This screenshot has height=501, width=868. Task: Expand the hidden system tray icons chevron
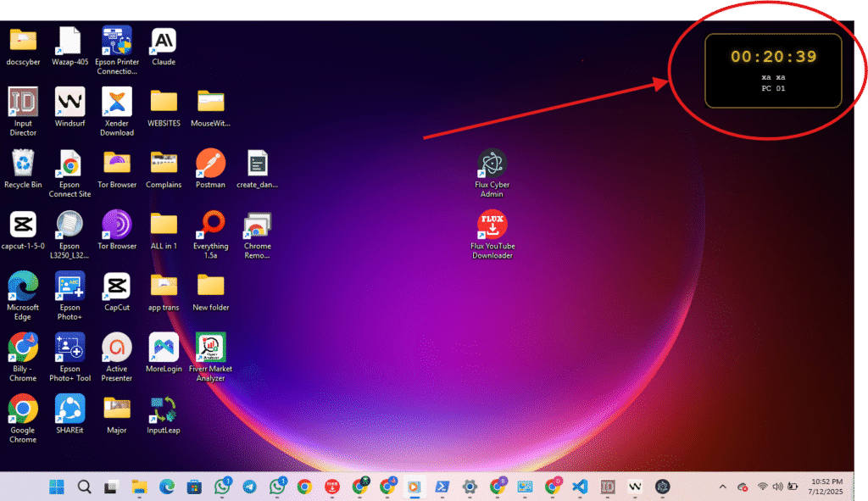(x=722, y=487)
